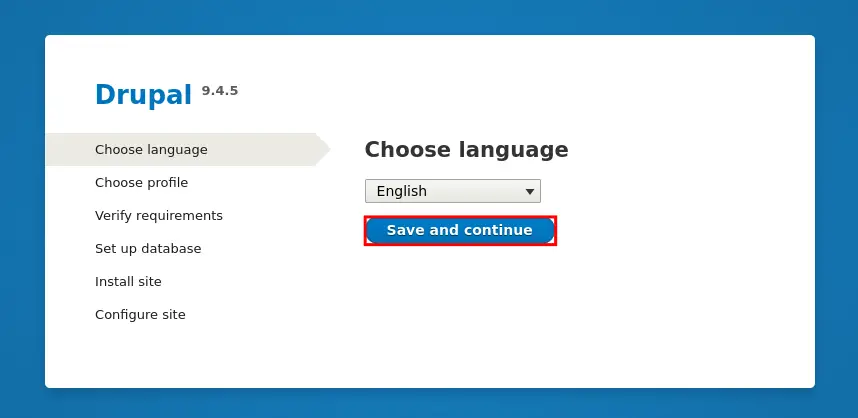Open the Configure site step
The image size is (858, 418).
[140, 315]
